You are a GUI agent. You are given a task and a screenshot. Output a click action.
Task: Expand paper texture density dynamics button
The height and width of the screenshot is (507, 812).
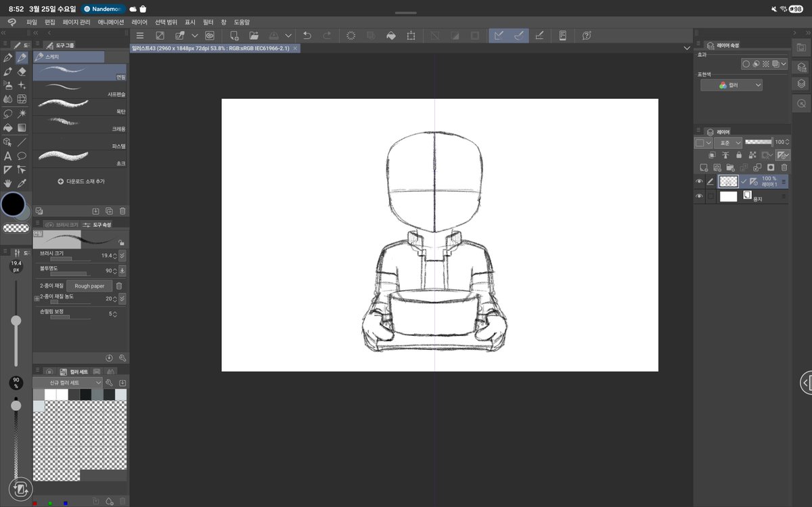(122, 299)
